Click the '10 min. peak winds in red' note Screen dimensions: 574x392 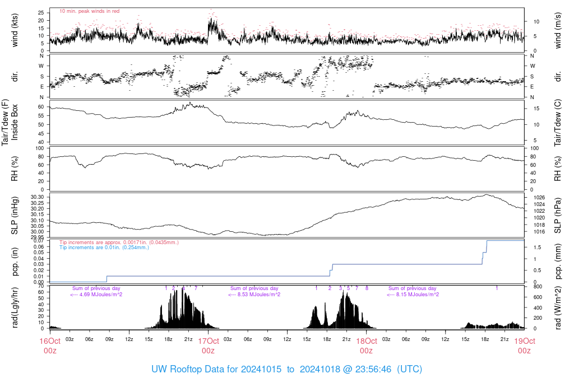click(89, 11)
